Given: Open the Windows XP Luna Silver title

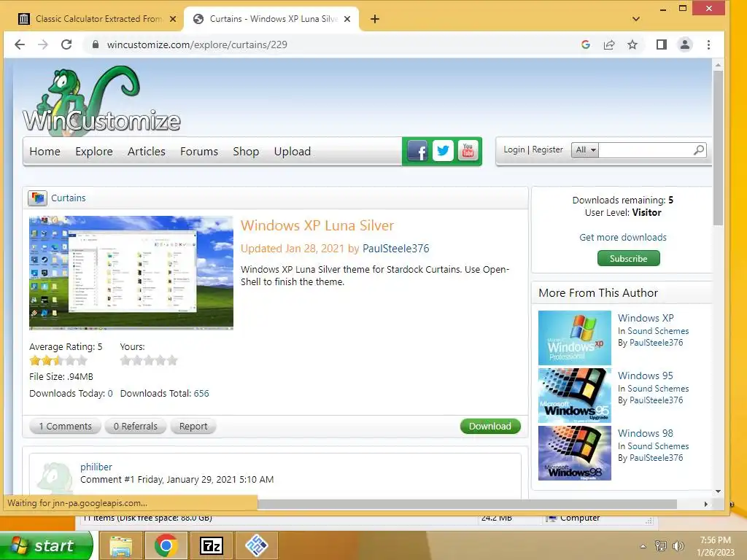Looking at the screenshot, I should pyautogui.click(x=317, y=225).
